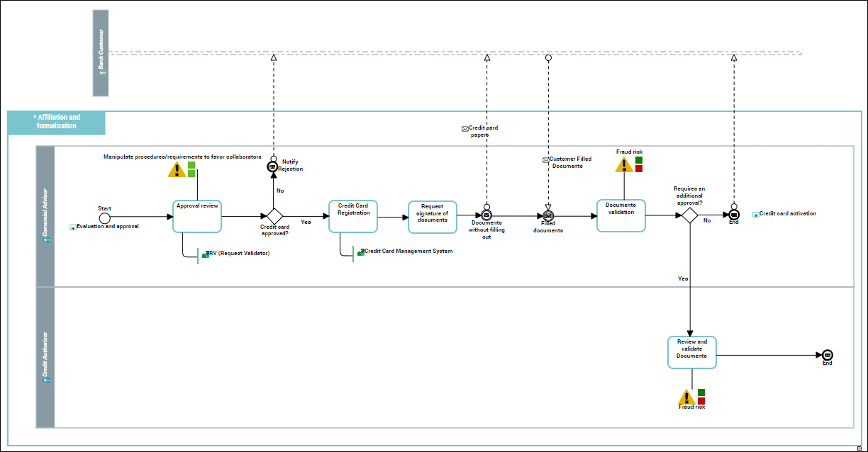Viewport: 868px width, 452px height.
Task: Select the Credit Card Registration task box
Action: coord(353,216)
